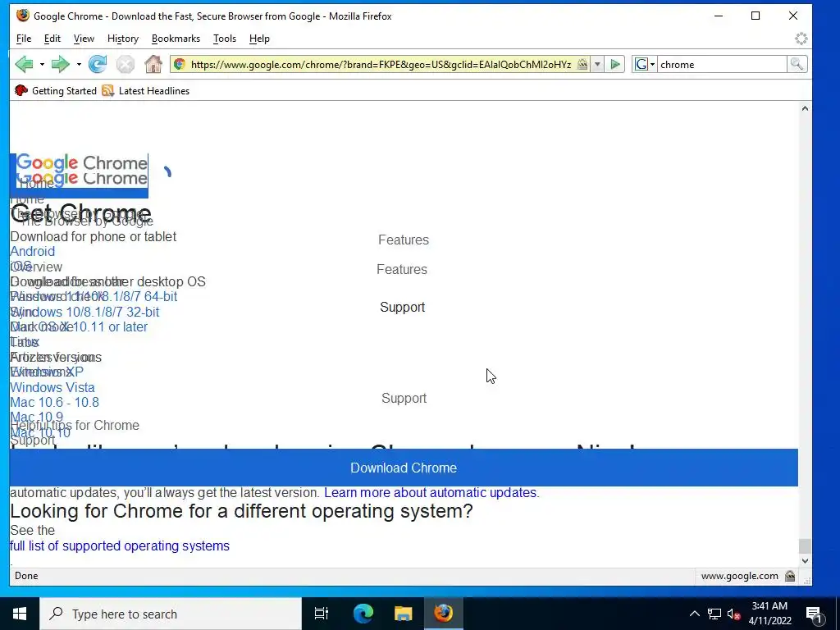Click the Back arrow navigation button
Image resolution: width=840 pixels, height=630 pixels.
point(24,64)
